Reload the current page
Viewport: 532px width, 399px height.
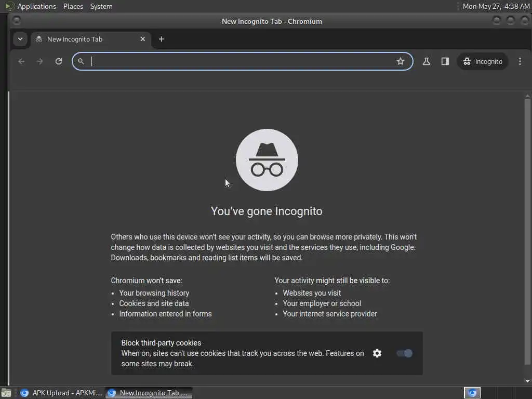pyautogui.click(x=59, y=61)
